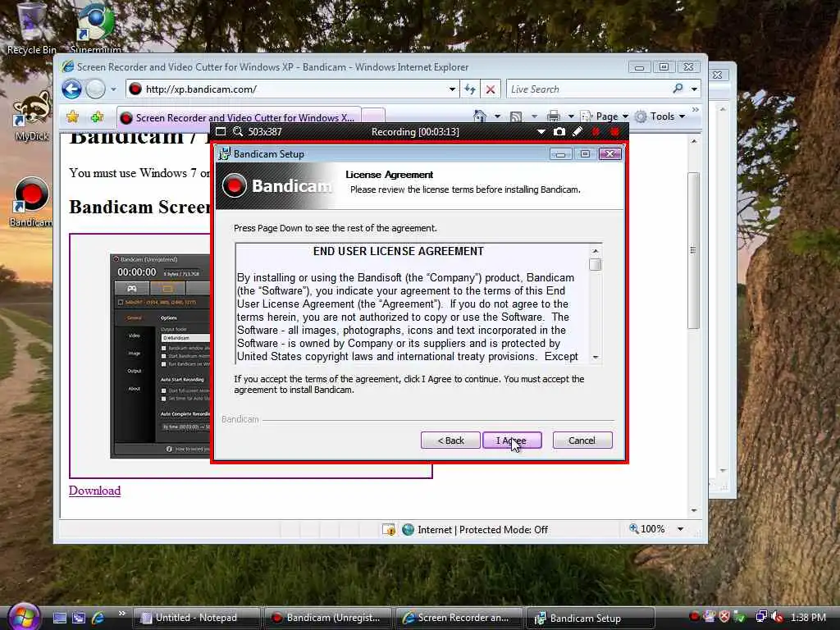The width and height of the screenshot is (840, 630).
Task: Click Show Desktop in quick launch
Action: click(x=60, y=619)
